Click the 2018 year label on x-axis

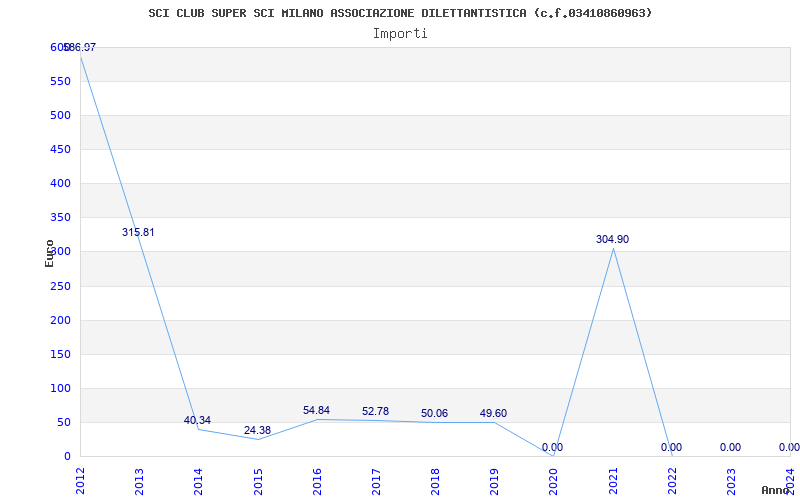pos(435,482)
